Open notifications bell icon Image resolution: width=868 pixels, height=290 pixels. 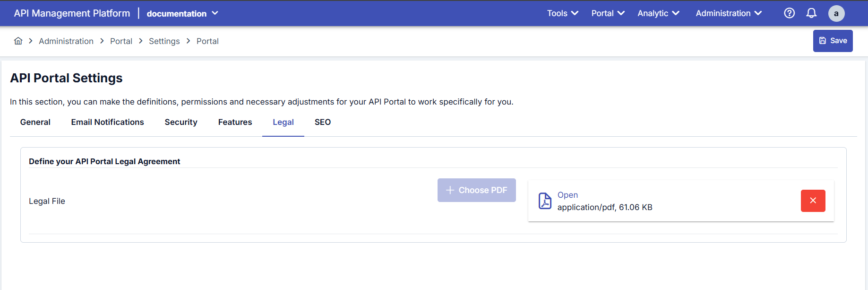(811, 13)
